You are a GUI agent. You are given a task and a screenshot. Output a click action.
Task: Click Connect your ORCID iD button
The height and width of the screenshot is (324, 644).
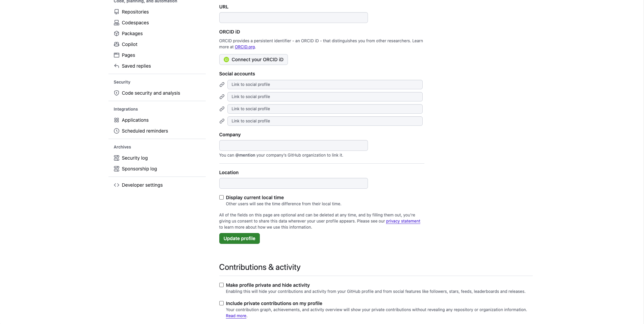[x=253, y=60]
